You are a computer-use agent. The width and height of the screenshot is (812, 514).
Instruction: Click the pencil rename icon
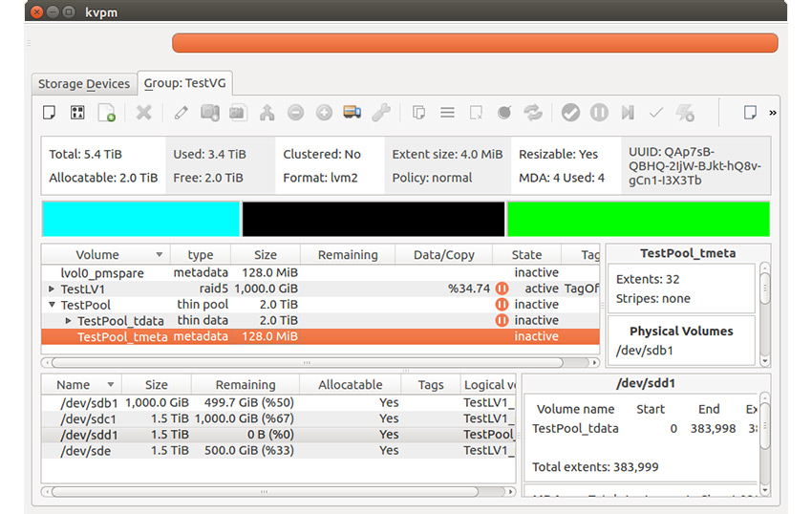click(182, 113)
